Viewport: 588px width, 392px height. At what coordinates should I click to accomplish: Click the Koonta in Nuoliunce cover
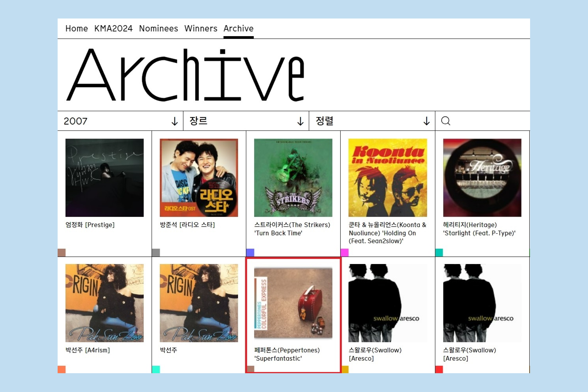coord(388,178)
